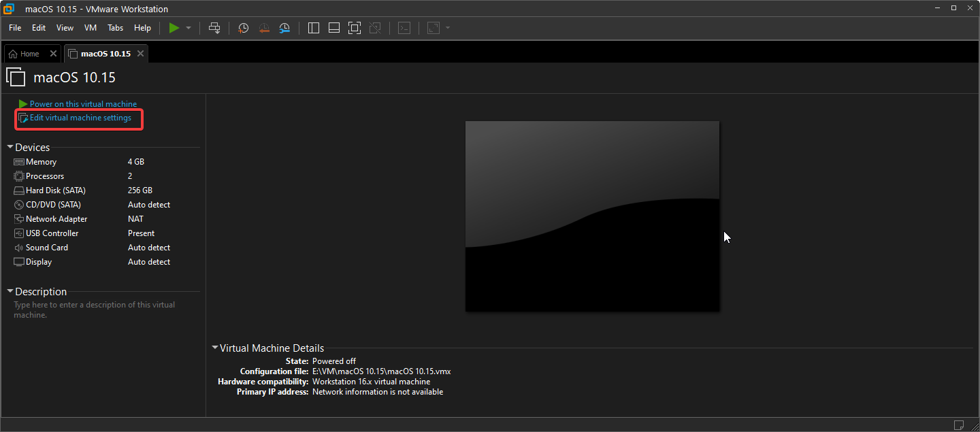The width and height of the screenshot is (980, 432).
Task: Click the CD/DVD (SATA) device icon
Action: click(x=19, y=205)
